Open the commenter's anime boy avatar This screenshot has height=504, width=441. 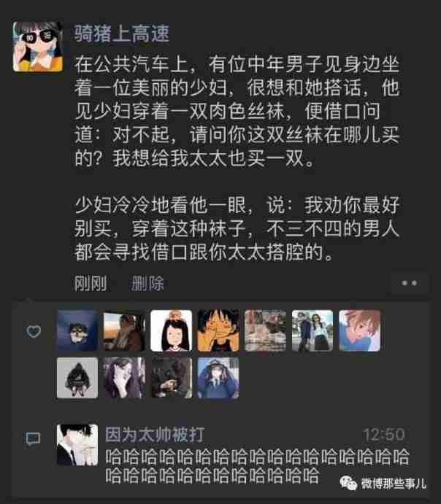pos(77,444)
